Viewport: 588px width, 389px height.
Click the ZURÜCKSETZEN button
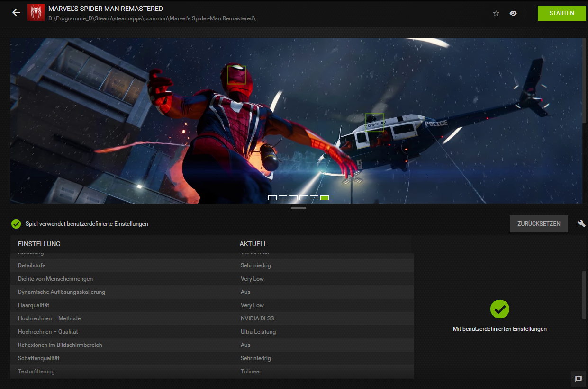coord(539,224)
